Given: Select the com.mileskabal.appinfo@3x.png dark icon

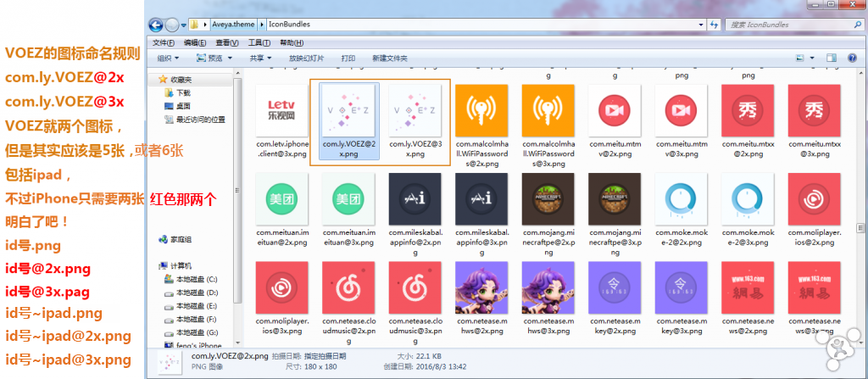Looking at the screenshot, I should [481, 199].
